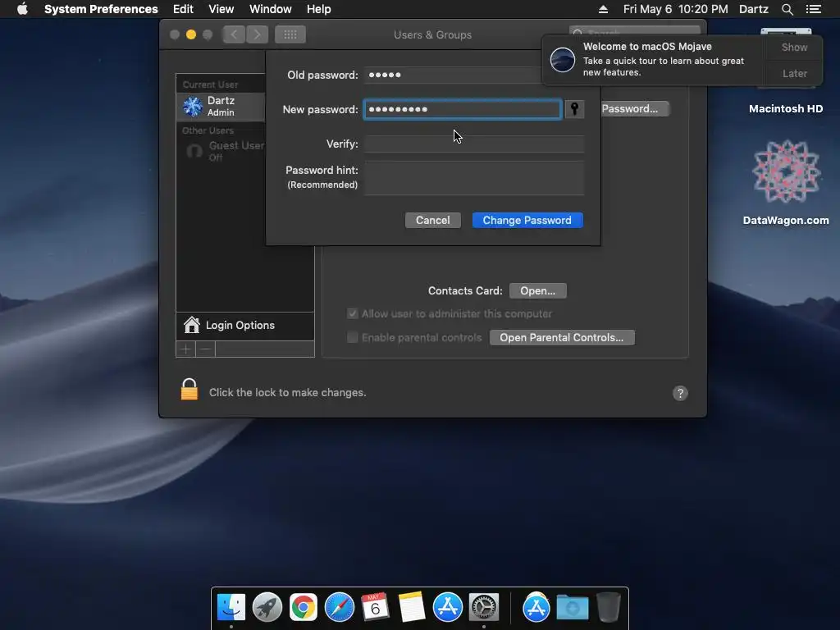840x630 pixels.
Task: Click the Login Options house icon
Action: point(191,325)
